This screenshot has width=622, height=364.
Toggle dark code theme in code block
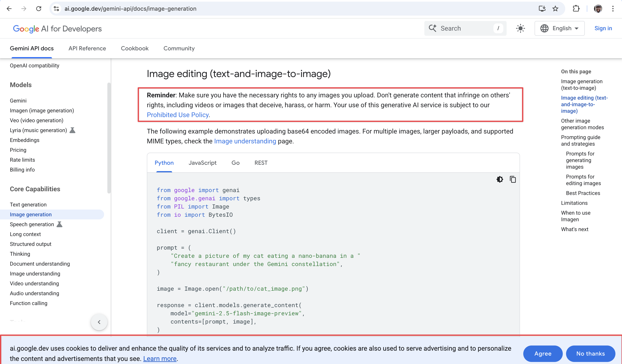tap(500, 179)
